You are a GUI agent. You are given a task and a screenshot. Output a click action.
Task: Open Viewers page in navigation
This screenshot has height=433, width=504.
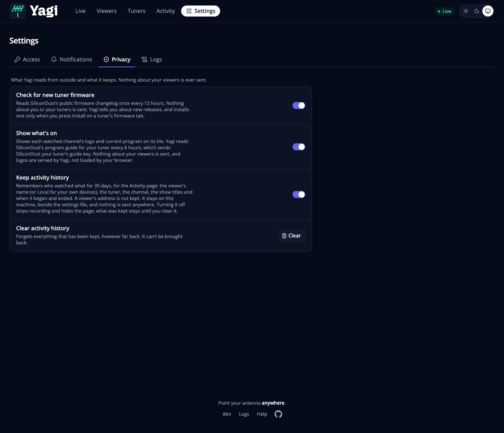pyautogui.click(x=106, y=11)
